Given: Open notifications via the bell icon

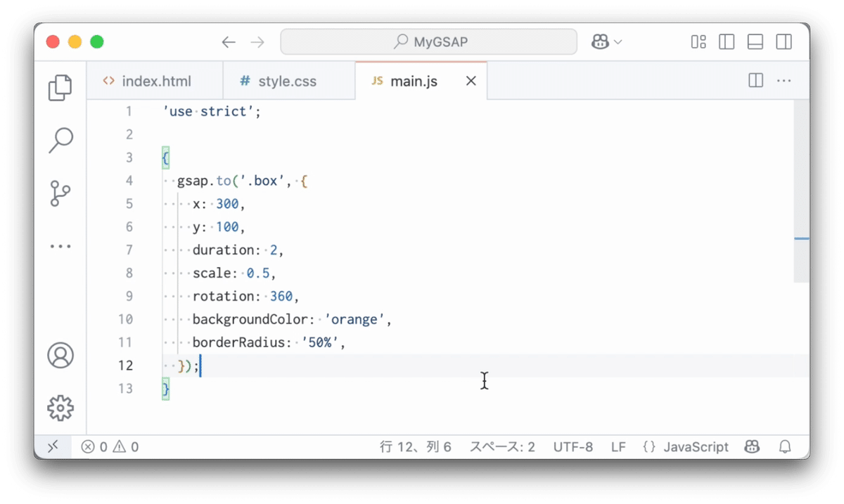Looking at the screenshot, I should pyautogui.click(x=786, y=446).
